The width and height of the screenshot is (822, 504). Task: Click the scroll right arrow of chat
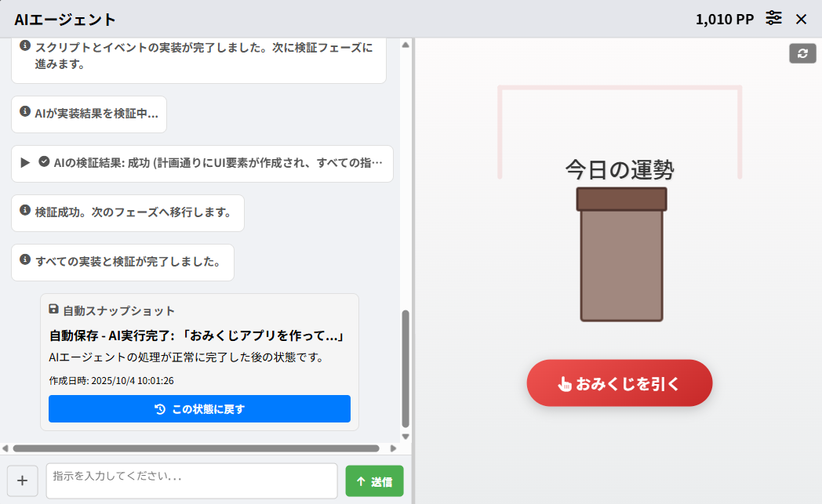(x=394, y=448)
